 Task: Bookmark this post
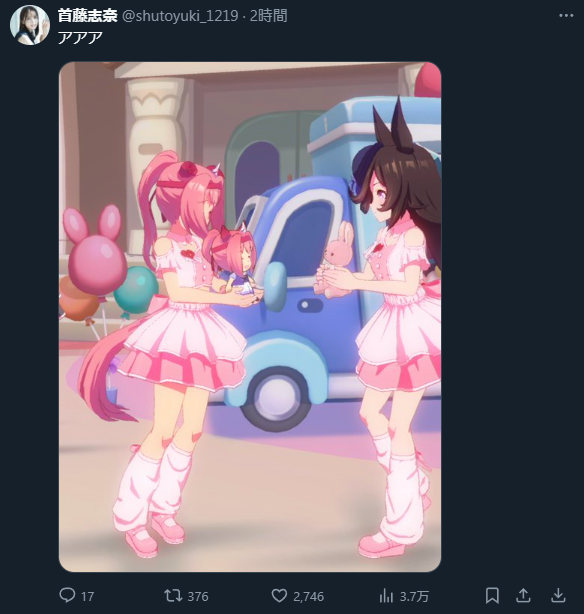tap(492, 596)
